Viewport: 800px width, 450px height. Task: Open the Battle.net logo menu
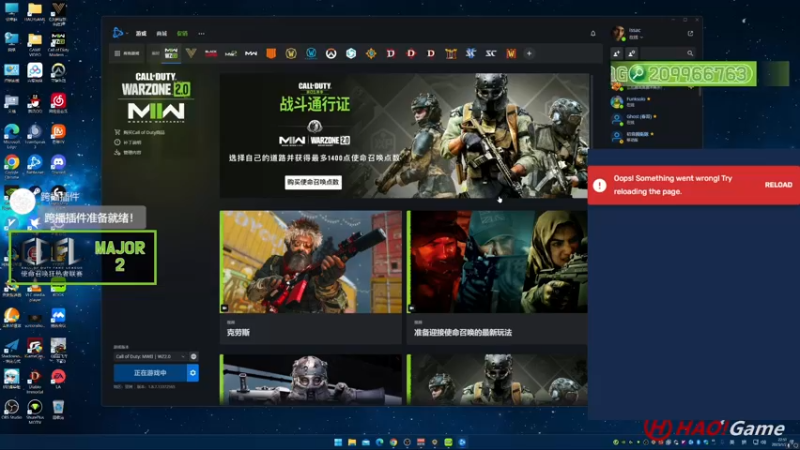pos(118,33)
